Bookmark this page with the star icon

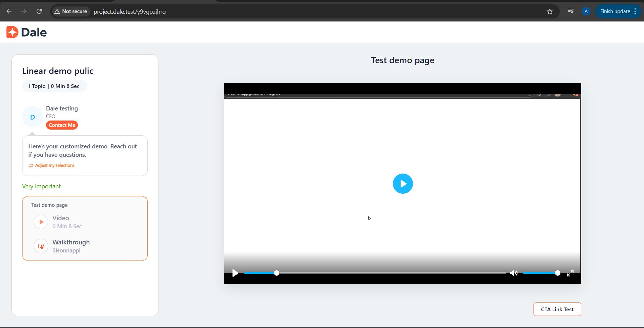point(550,11)
